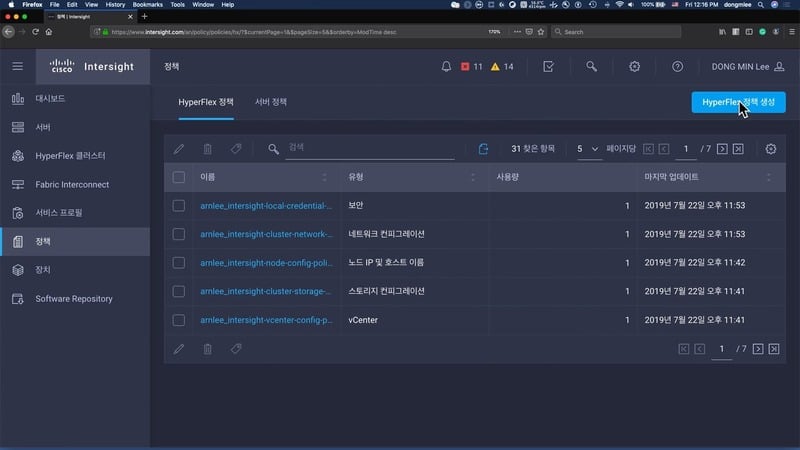Check the cluster-network policy row
The image size is (800, 450).
click(179, 234)
